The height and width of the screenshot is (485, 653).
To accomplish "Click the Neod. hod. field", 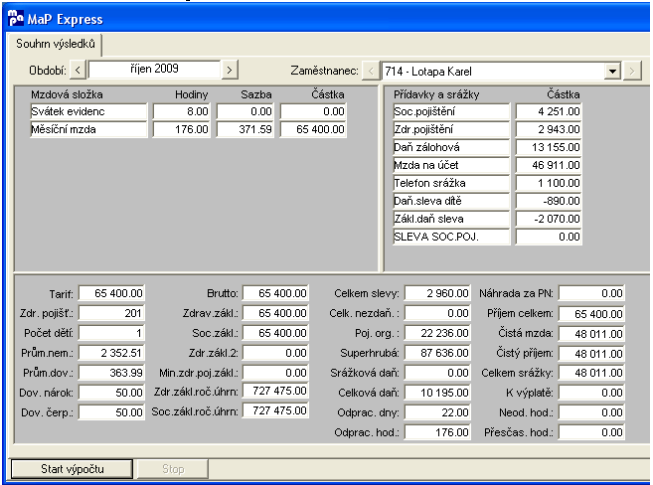I will tap(591, 413).
